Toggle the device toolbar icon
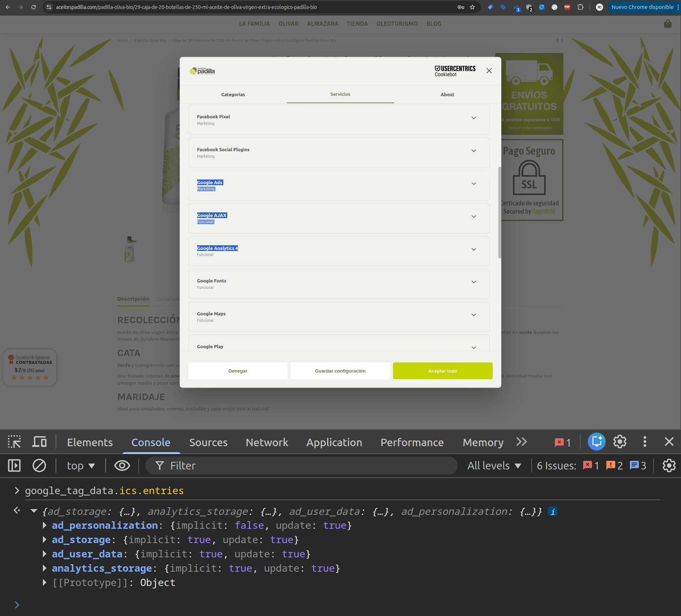Viewport: 681px width, 616px height. (x=39, y=442)
